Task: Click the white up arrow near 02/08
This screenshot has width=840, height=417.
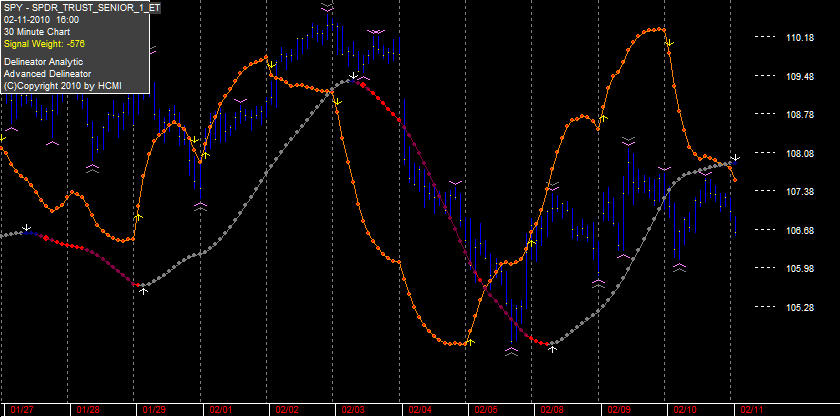Action: (552, 348)
